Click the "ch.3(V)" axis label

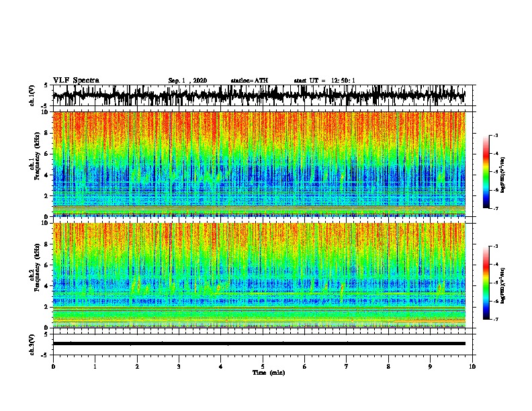(x=32, y=345)
